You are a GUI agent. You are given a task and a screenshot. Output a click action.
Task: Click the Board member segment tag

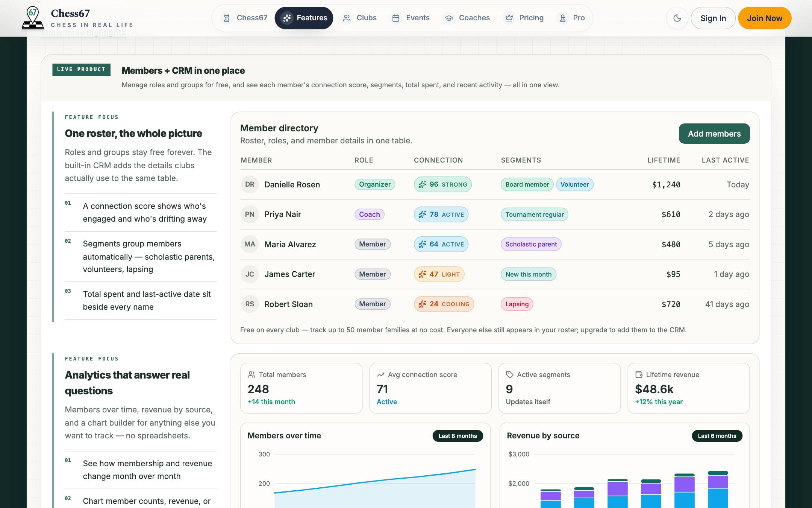tap(527, 184)
